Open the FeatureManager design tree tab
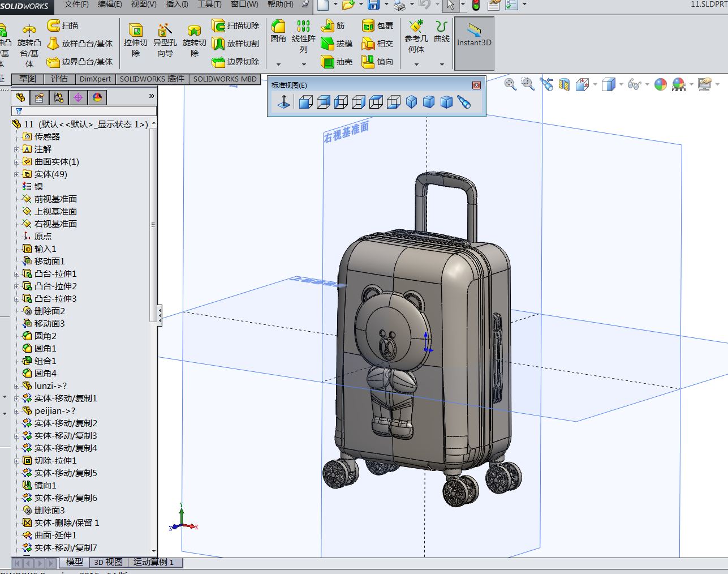728x574 pixels. point(20,97)
